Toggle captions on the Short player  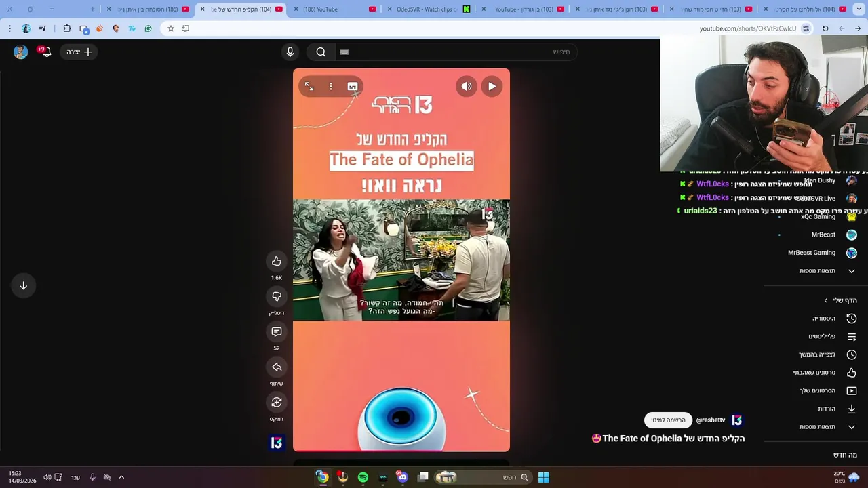click(353, 87)
